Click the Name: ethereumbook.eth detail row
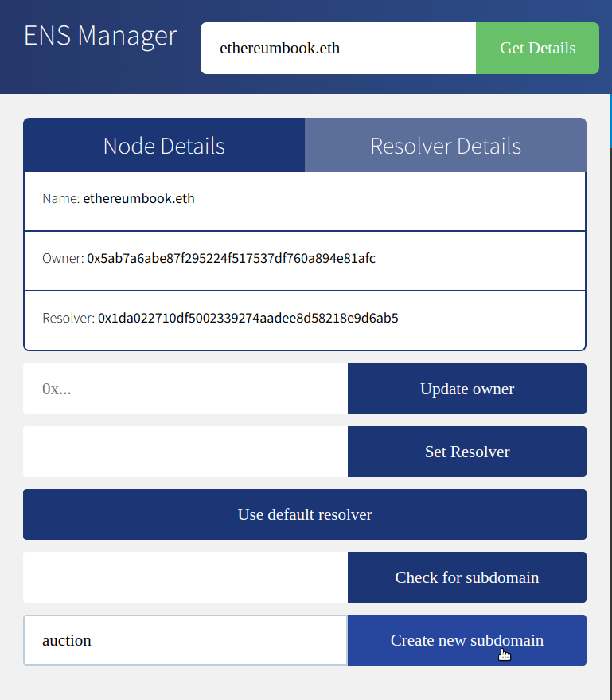 click(305, 198)
